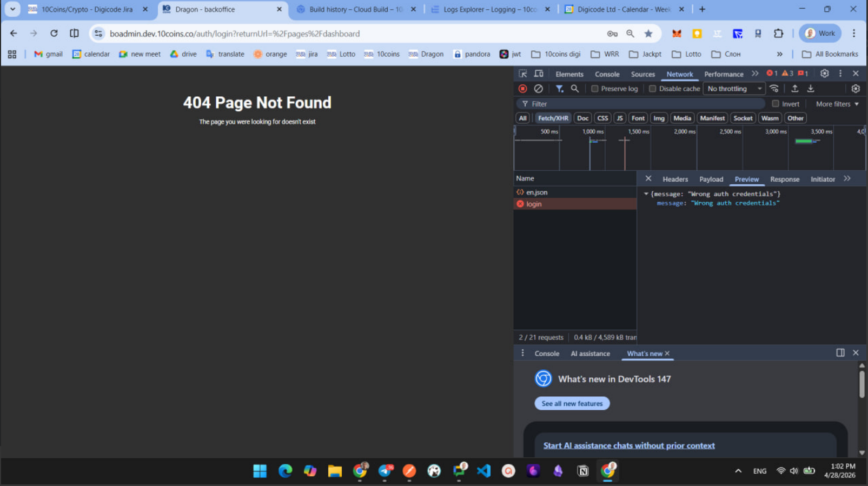The height and width of the screenshot is (486, 868).
Task: Open File Explorer from taskbar
Action: click(x=335, y=471)
